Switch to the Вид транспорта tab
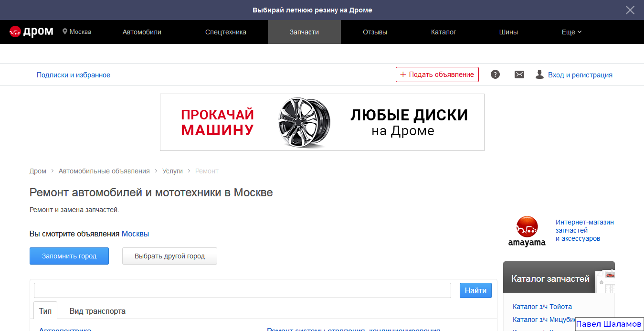 click(97, 311)
